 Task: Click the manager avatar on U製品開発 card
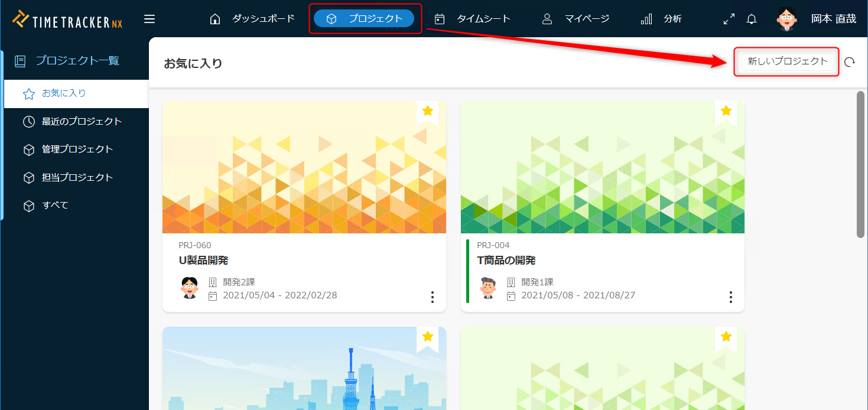point(190,288)
